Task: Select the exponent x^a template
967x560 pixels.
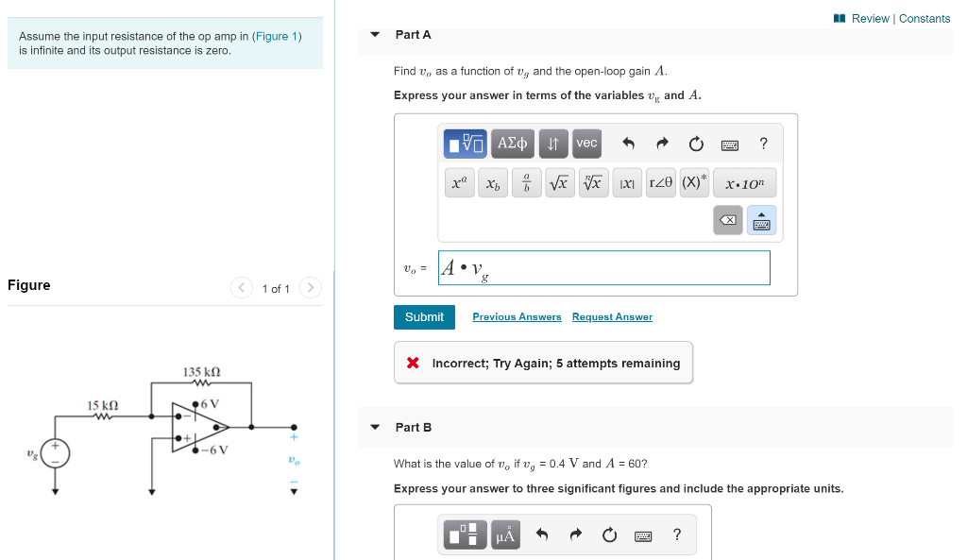Action: 459,182
